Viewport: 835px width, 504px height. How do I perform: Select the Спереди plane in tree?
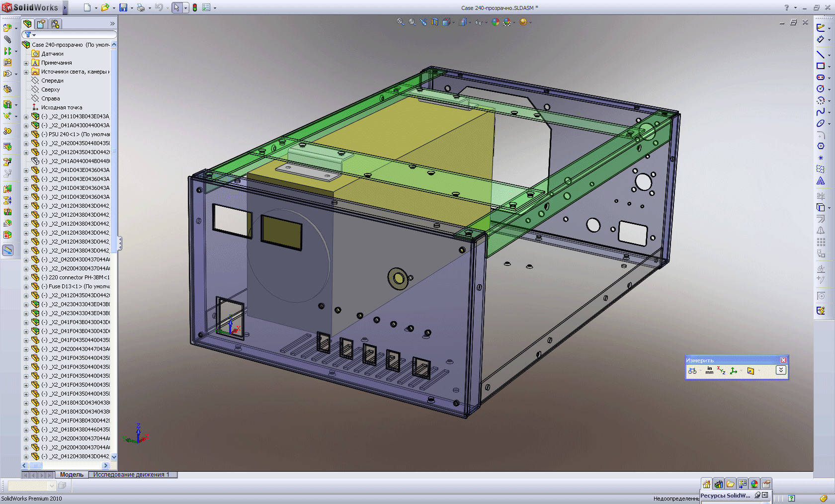pos(52,81)
